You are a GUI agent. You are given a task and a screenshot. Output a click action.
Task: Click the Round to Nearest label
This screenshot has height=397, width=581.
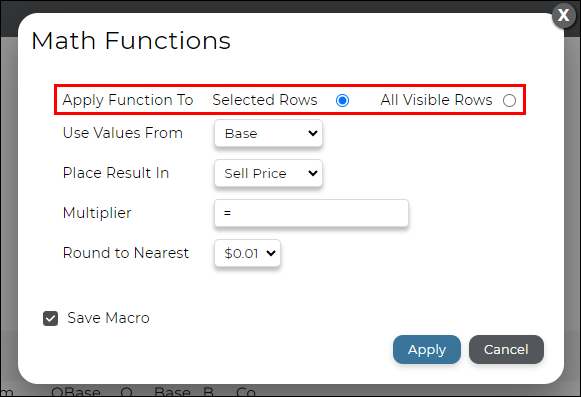126,253
